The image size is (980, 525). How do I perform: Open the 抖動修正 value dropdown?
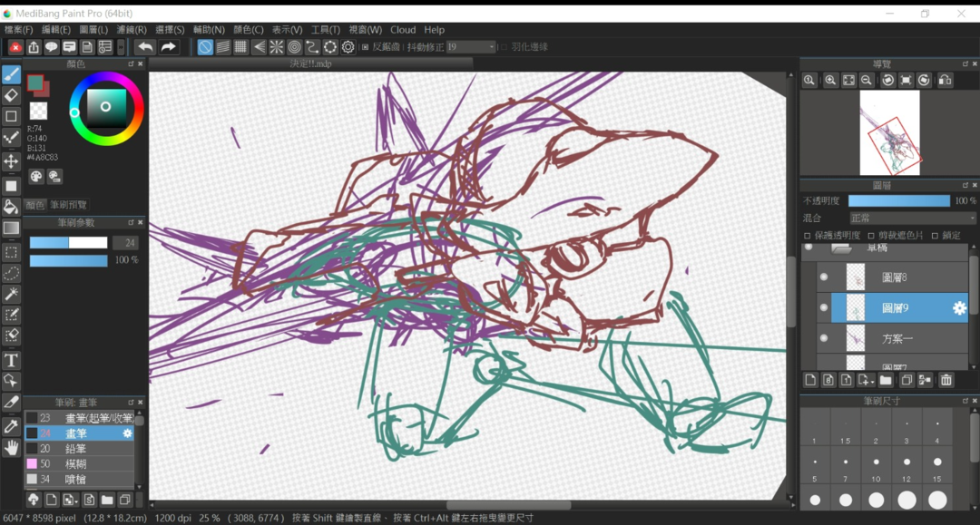click(471, 47)
